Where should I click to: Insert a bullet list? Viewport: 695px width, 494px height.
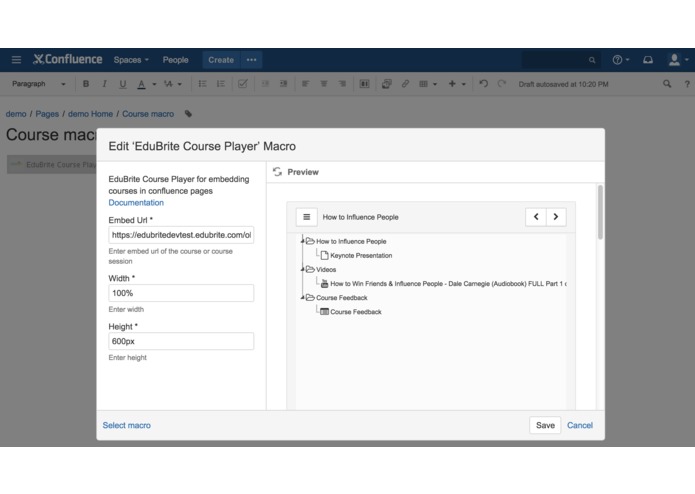point(202,84)
